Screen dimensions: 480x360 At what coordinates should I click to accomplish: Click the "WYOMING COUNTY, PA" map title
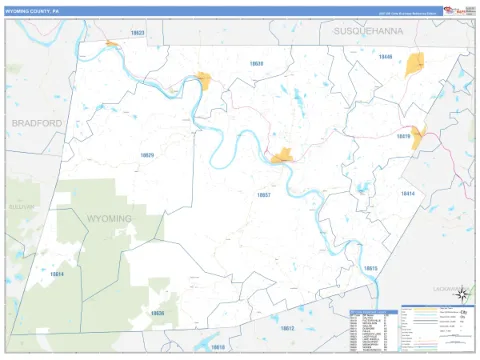click(x=32, y=11)
